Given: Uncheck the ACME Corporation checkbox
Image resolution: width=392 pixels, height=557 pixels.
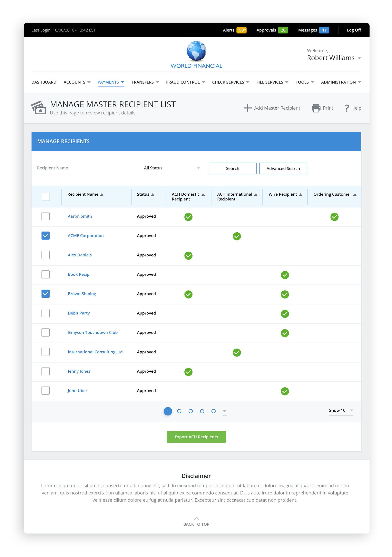Looking at the screenshot, I should 46,236.
